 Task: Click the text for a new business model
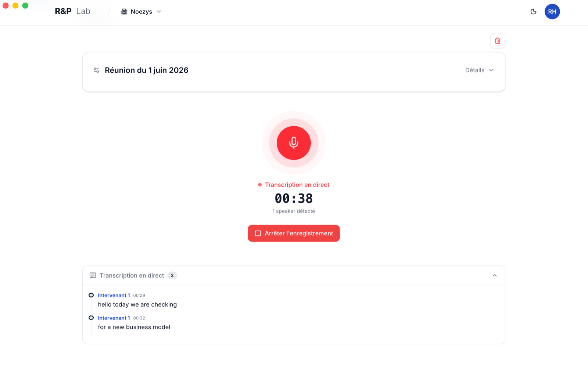point(134,327)
